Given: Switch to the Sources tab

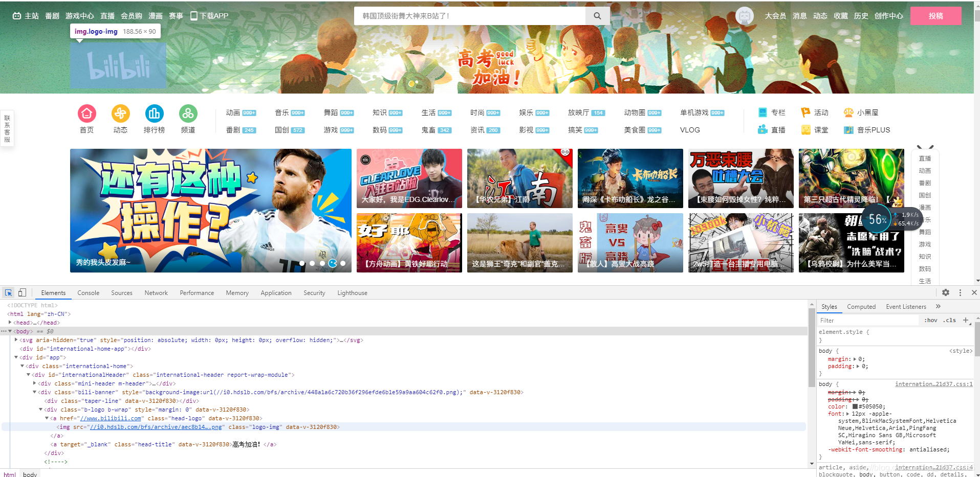Looking at the screenshot, I should click(122, 293).
